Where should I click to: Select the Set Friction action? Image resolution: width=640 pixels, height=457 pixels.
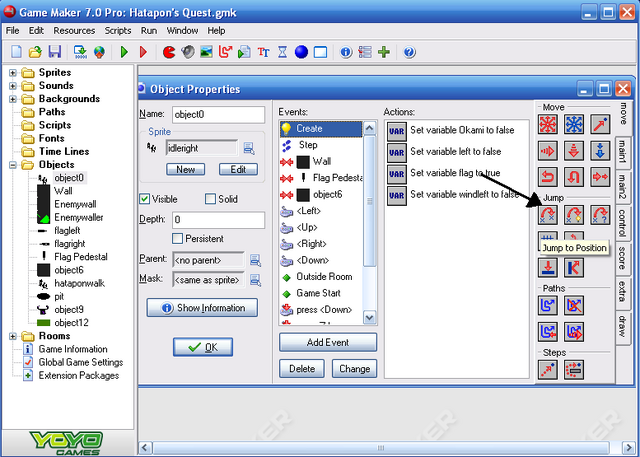[x=600, y=177]
